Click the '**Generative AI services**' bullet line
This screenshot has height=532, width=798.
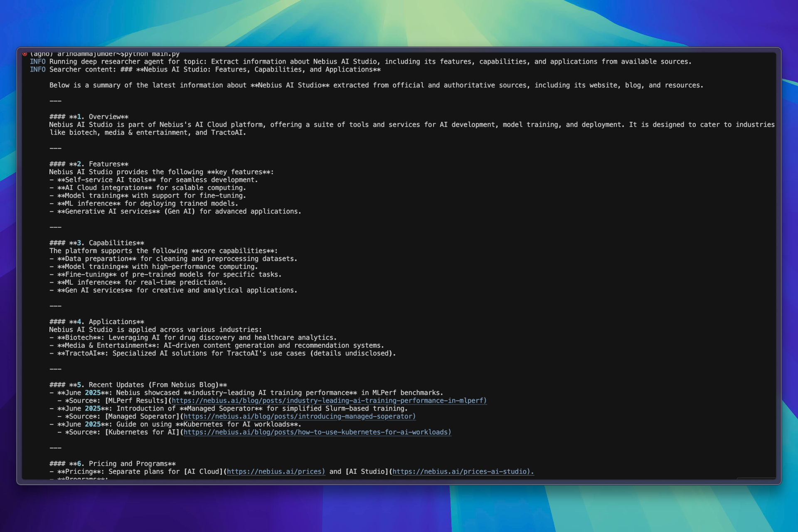(175, 212)
